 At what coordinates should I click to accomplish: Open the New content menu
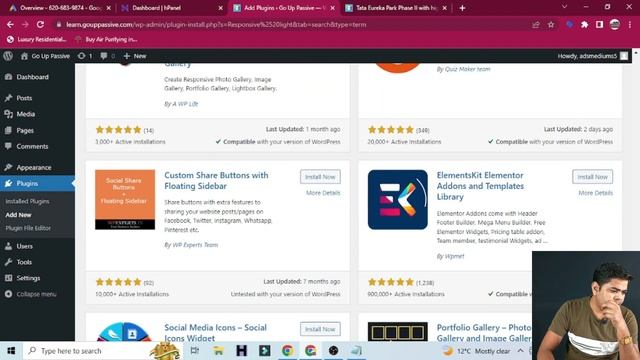click(135, 56)
